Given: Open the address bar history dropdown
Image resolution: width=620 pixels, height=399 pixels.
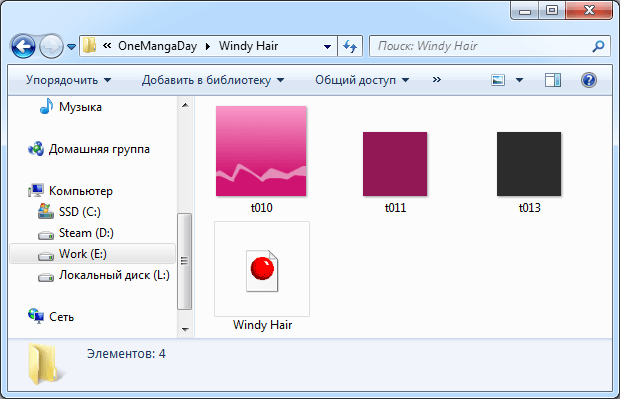Looking at the screenshot, I should pyautogui.click(x=327, y=46).
